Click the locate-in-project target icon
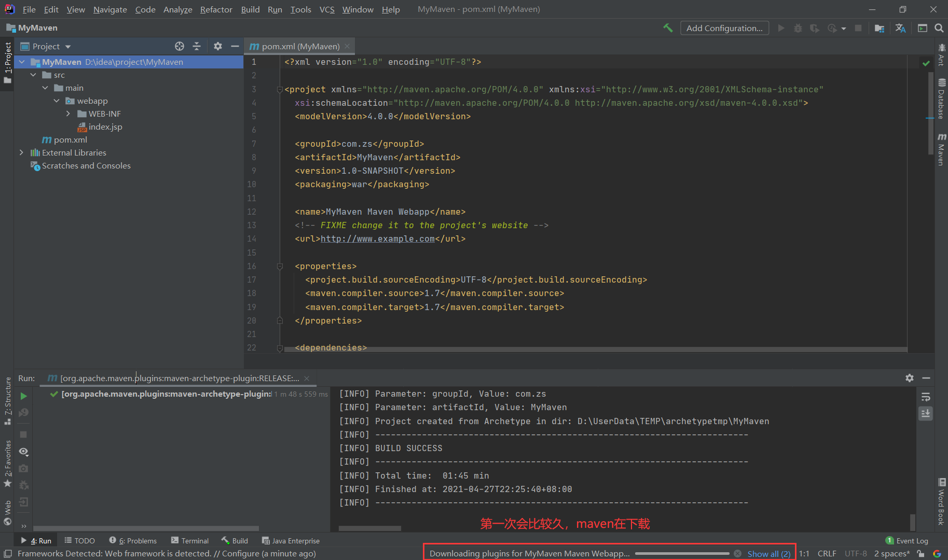This screenshot has height=560, width=948. (180, 46)
